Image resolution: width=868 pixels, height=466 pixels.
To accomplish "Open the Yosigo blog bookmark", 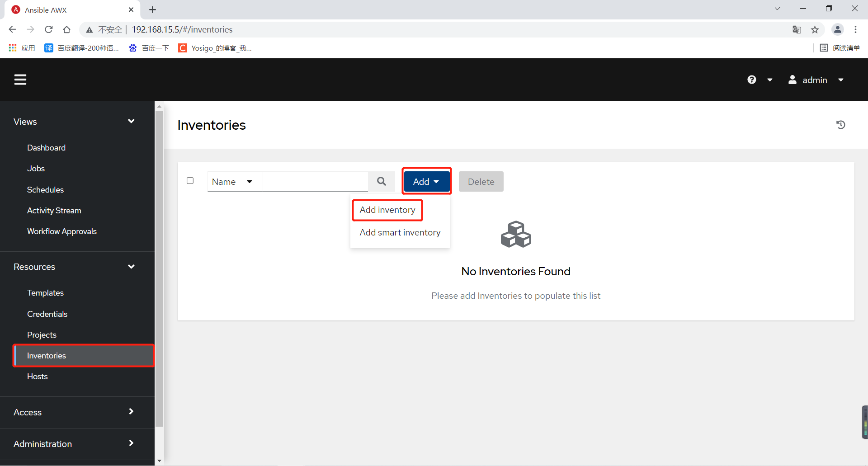I will 215,48.
